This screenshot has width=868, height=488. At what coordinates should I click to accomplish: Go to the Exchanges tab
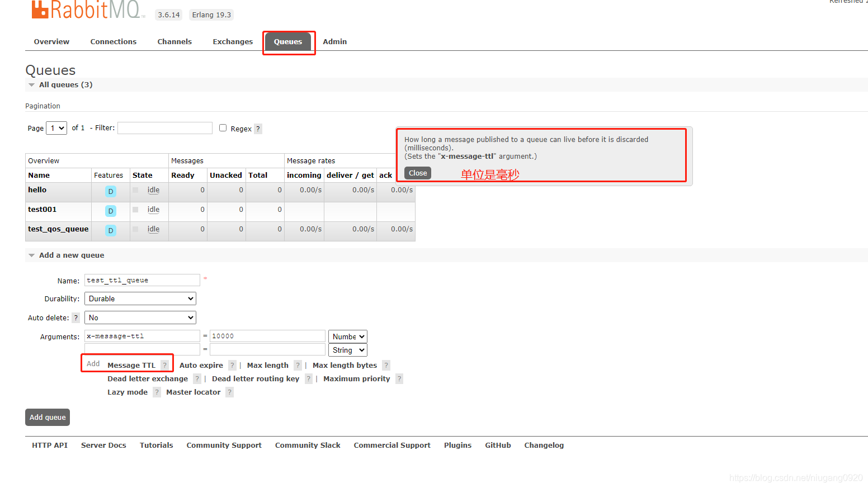233,42
